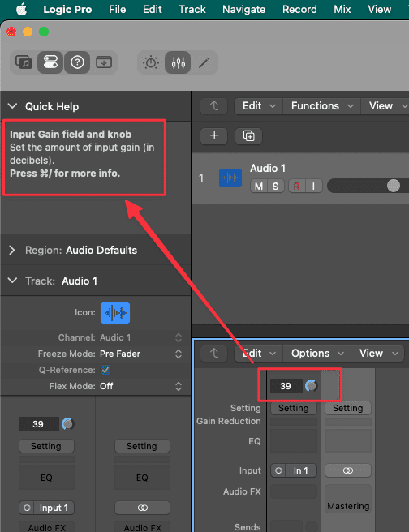The height and width of the screenshot is (532, 409).
Task: Open the Logic Pro menu
Action: [67, 10]
